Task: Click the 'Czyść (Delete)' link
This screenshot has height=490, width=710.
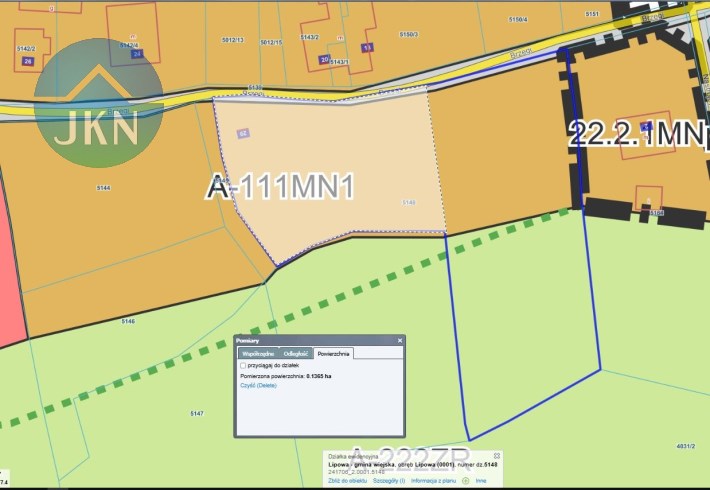Action: pyautogui.click(x=258, y=385)
